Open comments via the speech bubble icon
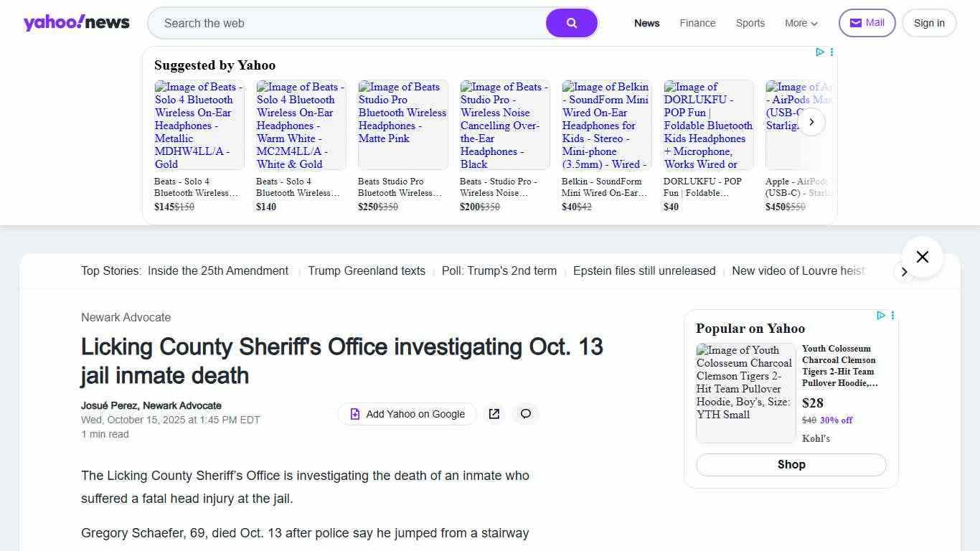980x551 pixels. tap(526, 414)
